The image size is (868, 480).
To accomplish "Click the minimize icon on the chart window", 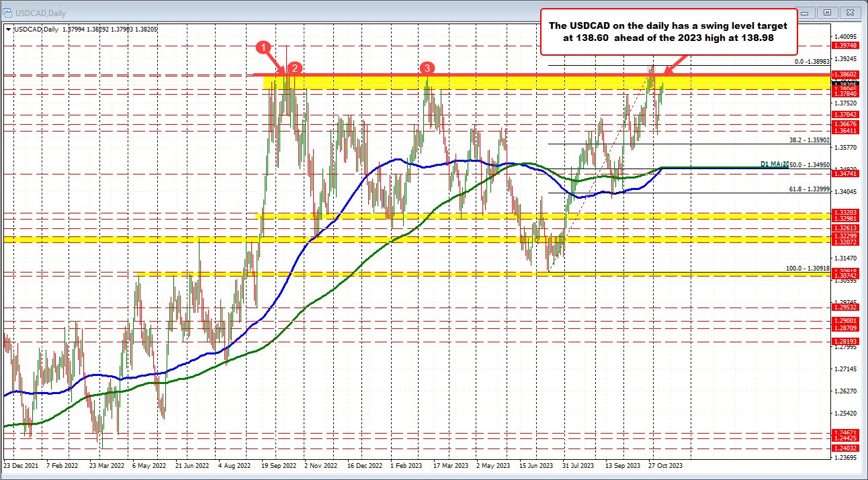I will (x=808, y=12).
